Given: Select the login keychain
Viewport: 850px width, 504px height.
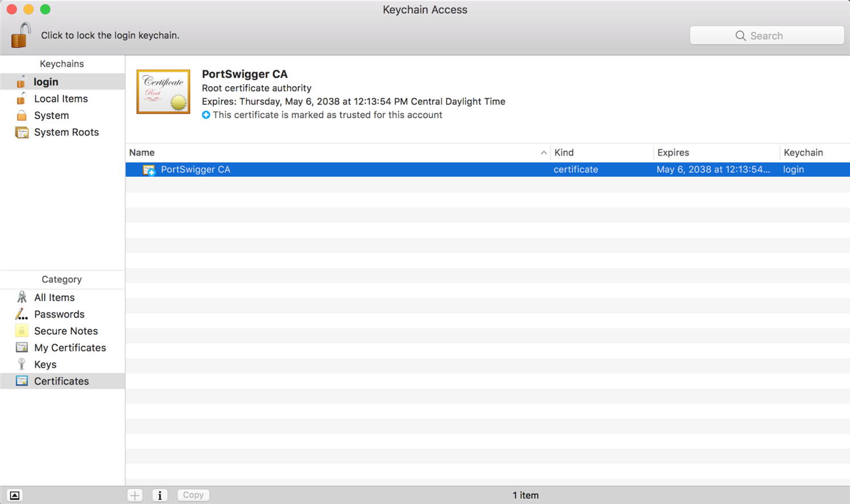Looking at the screenshot, I should click(x=46, y=82).
